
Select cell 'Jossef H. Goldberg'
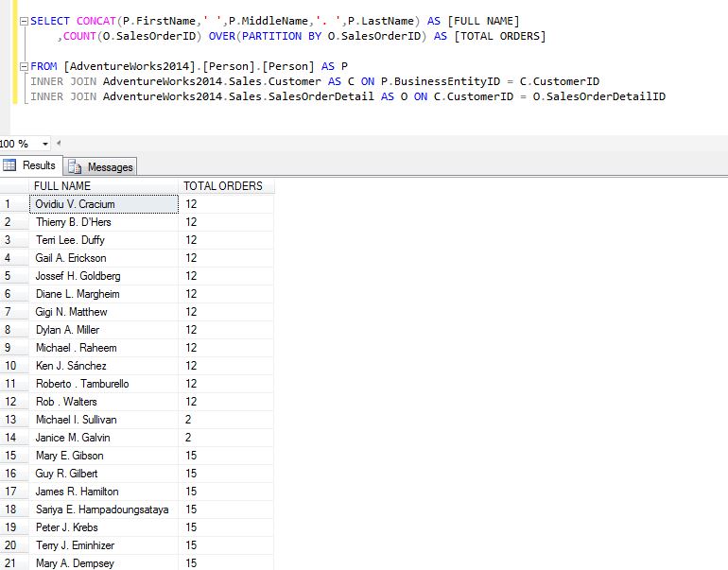click(x=104, y=276)
